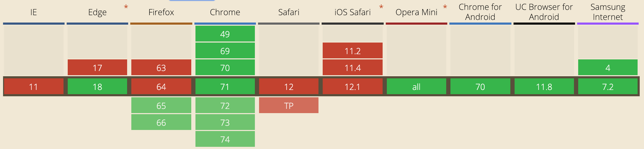The image size is (644, 149).
Task: Open Chrome 49 version cell
Action: point(225,34)
